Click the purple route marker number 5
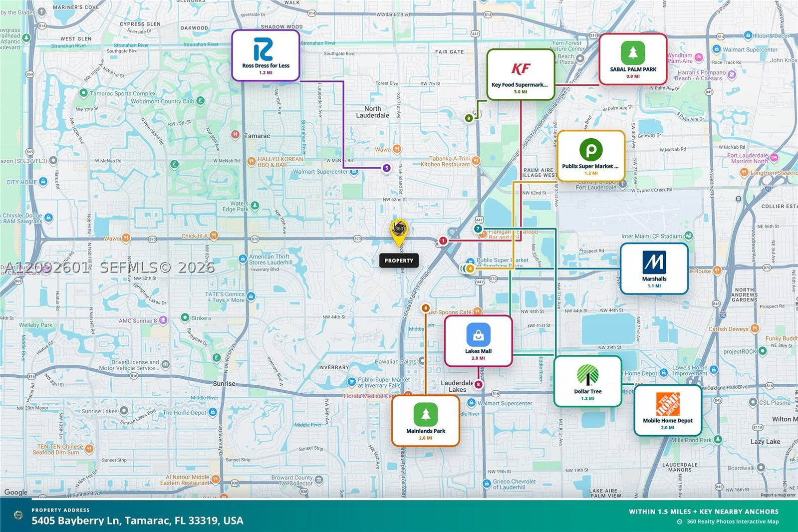798x532 pixels. pyautogui.click(x=386, y=168)
